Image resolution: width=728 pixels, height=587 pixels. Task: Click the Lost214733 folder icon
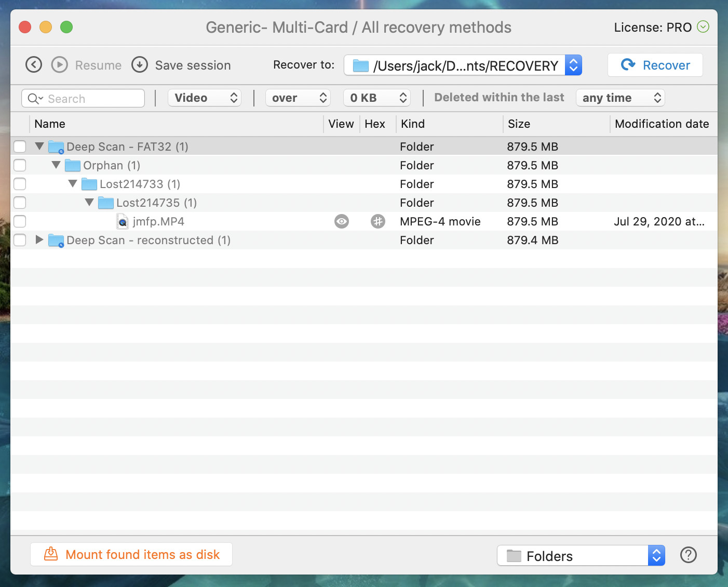pyautogui.click(x=89, y=184)
